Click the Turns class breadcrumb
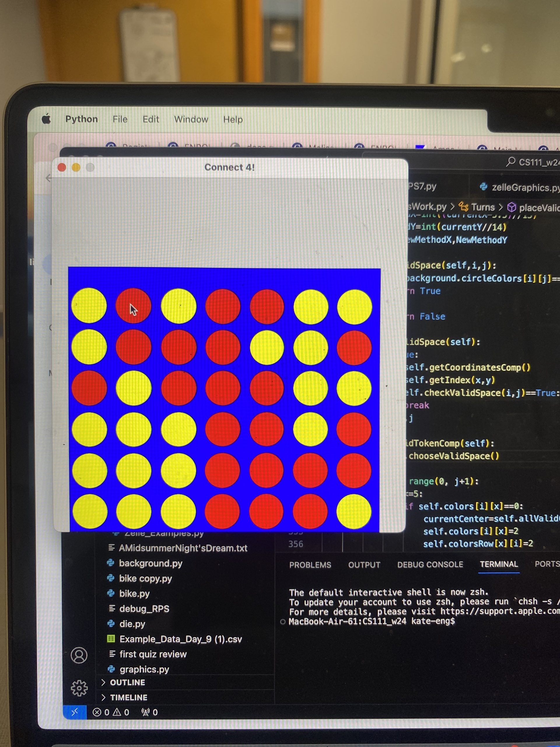The width and height of the screenshot is (560, 747). click(483, 207)
